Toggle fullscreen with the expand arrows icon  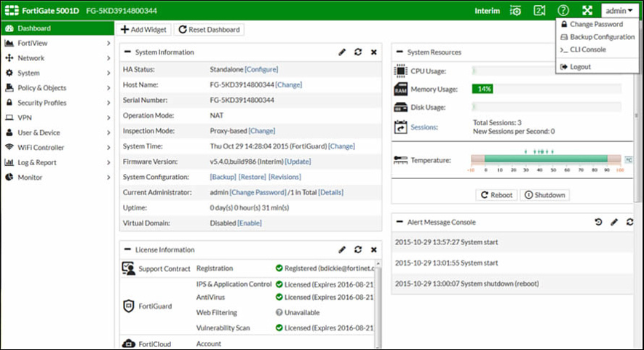587,11
